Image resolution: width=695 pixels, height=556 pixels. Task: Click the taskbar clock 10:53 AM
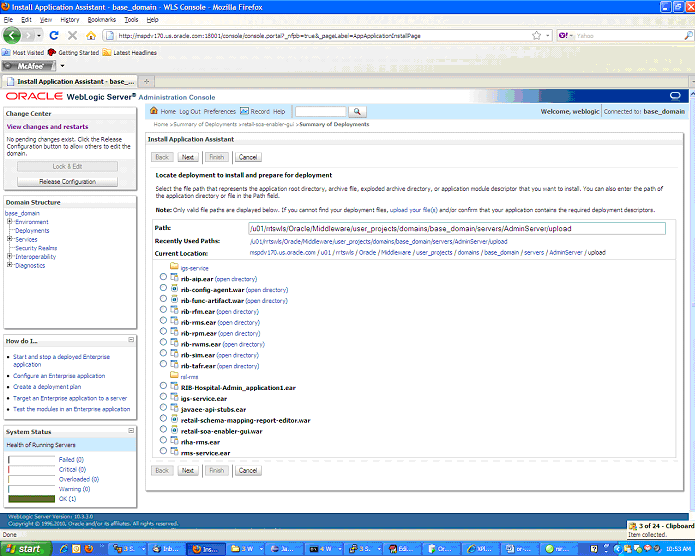point(679,549)
